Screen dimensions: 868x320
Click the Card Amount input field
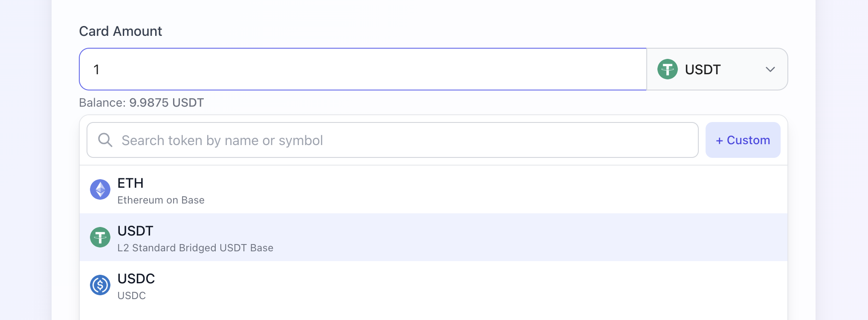point(363,69)
